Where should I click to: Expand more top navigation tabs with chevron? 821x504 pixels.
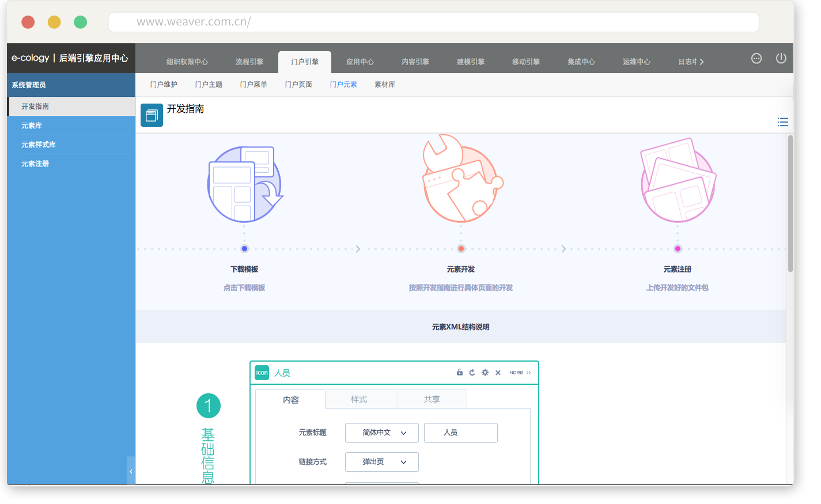click(x=701, y=62)
